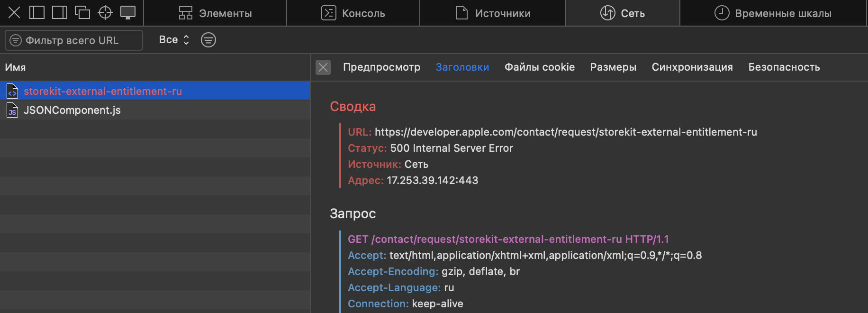The height and width of the screenshot is (313, 868).
Task: Switch to the Элементы tab
Action: click(x=216, y=13)
